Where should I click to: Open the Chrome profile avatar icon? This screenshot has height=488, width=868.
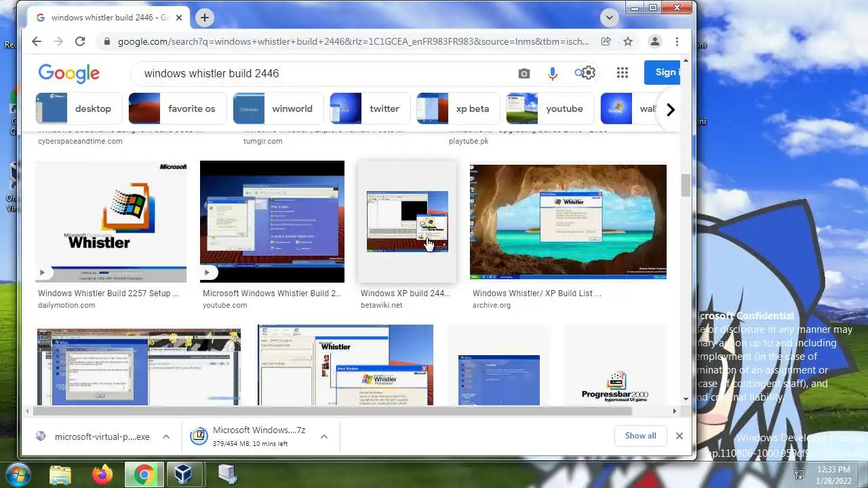pyautogui.click(x=654, y=41)
